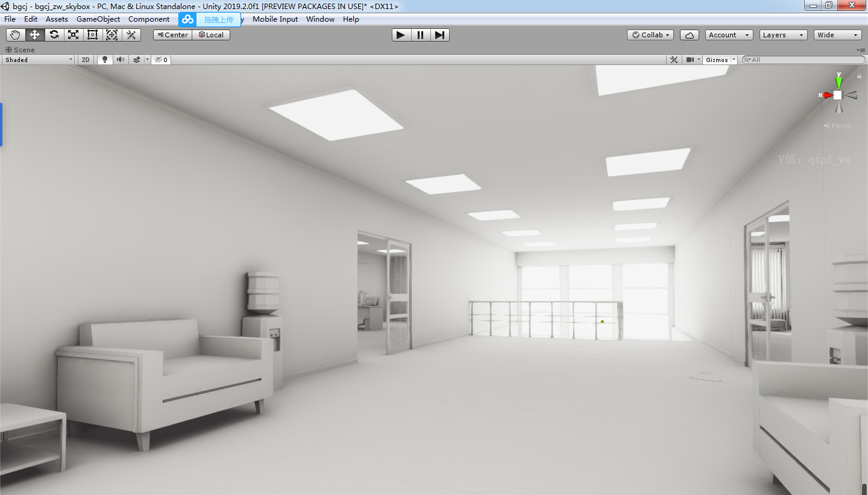
Task: Expand the Gizmos dropdown arrow
Action: [x=734, y=60]
